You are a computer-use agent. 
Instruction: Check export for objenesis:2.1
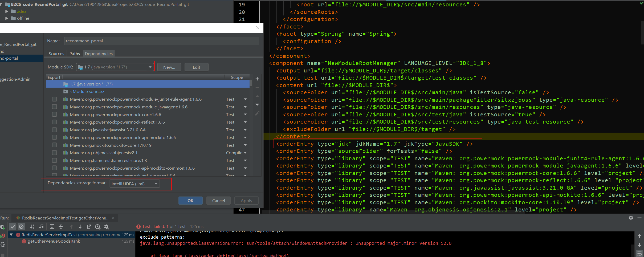pyautogui.click(x=55, y=153)
